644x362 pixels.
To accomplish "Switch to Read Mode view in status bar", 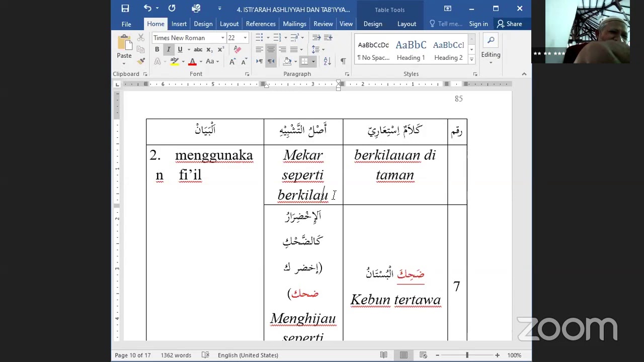I will point(384,355).
